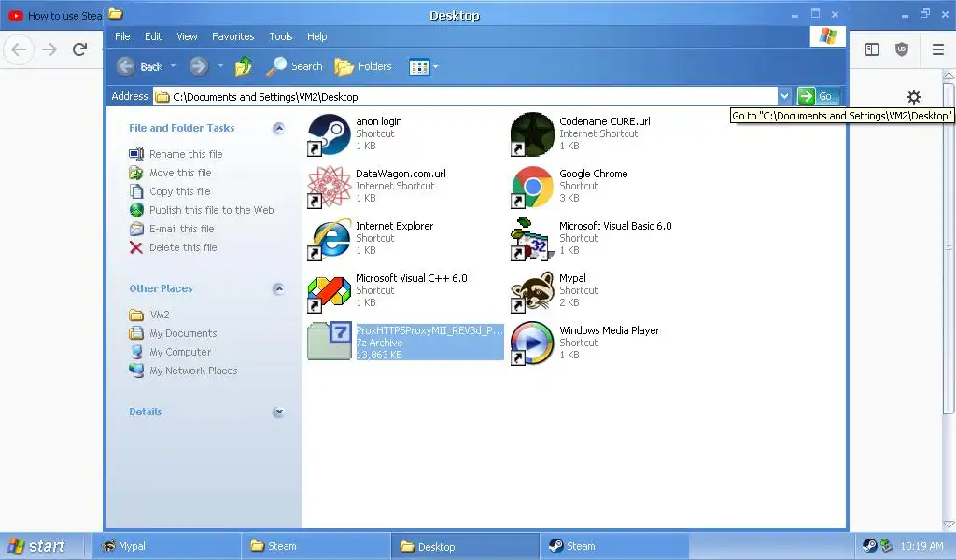Click the clock showing 10:19 AM
Image resolution: width=956 pixels, height=560 pixels.
[921, 546]
